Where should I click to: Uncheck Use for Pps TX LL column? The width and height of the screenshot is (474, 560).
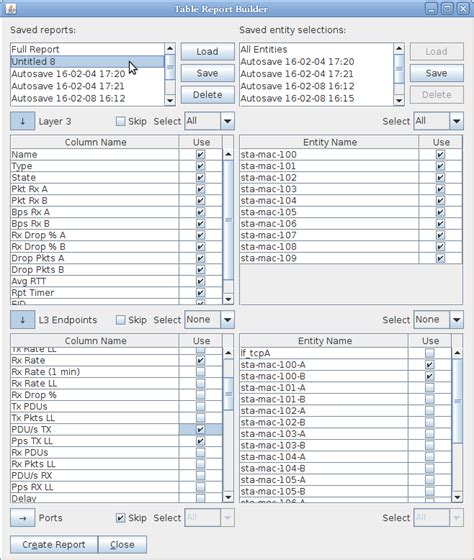tap(201, 441)
